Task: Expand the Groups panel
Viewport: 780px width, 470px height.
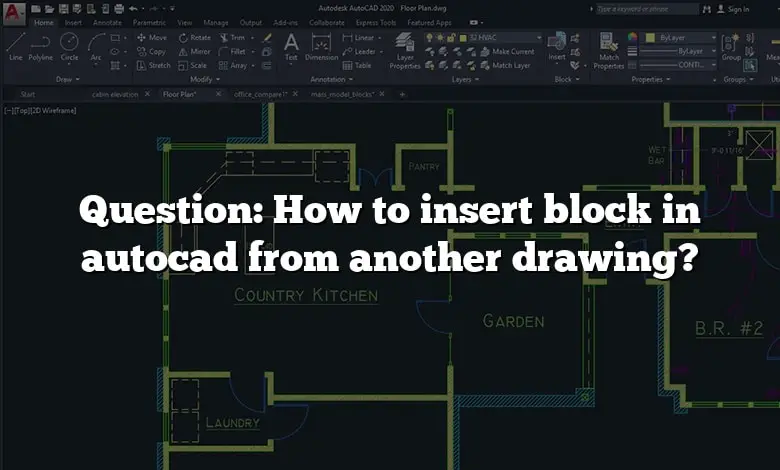Action: pos(739,80)
